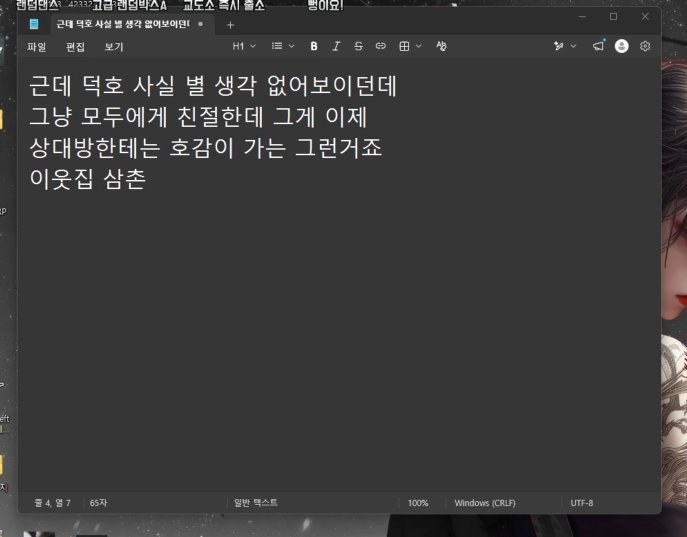Click the UTF-8 encoding indicator
This screenshot has height=537, width=687.
click(x=581, y=503)
